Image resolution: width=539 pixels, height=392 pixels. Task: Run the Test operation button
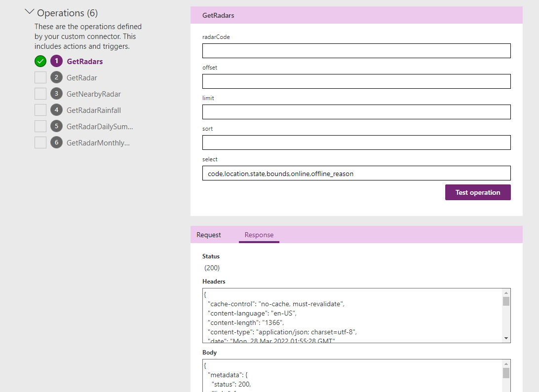pyautogui.click(x=478, y=192)
